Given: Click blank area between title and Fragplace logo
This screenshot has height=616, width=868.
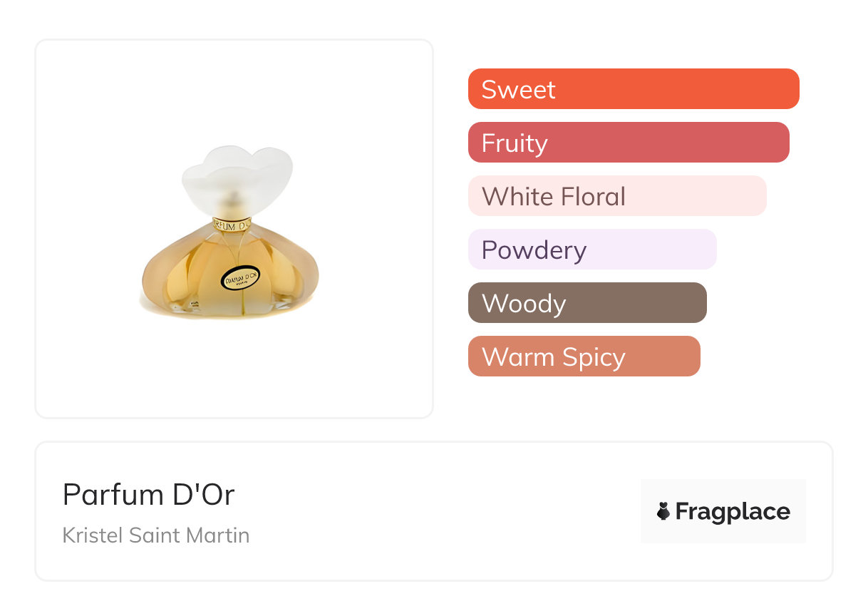Looking at the screenshot, I should pyautogui.click(x=442, y=511).
